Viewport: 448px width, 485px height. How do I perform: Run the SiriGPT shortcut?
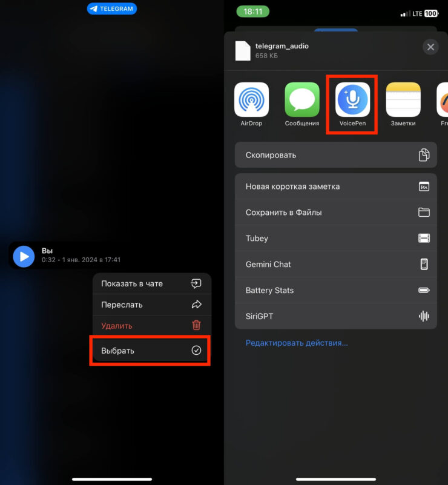(x=336, y=316)
